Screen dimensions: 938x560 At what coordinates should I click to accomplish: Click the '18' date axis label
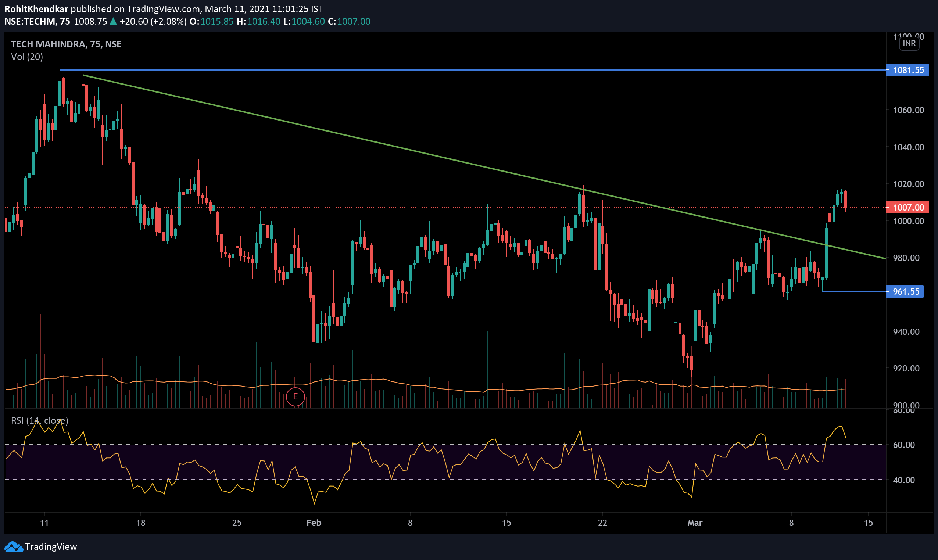coord(140,523)
